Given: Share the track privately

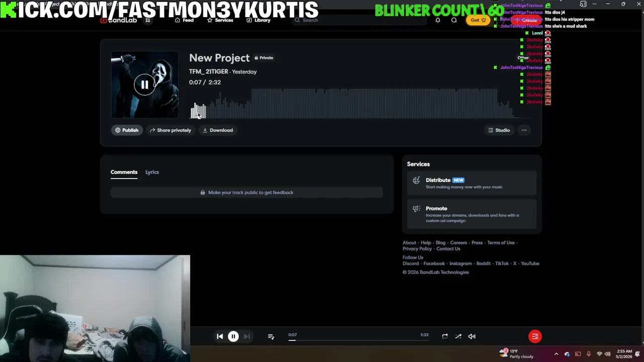Looking at the screenshot, I should point(171,130).
